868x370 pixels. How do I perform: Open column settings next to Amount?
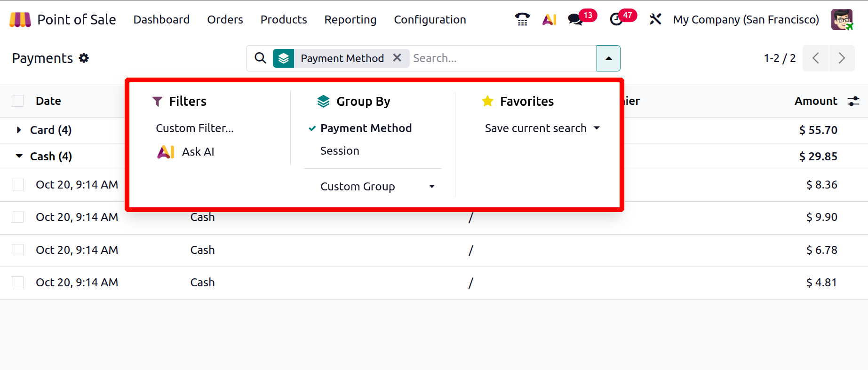point(853,101)
